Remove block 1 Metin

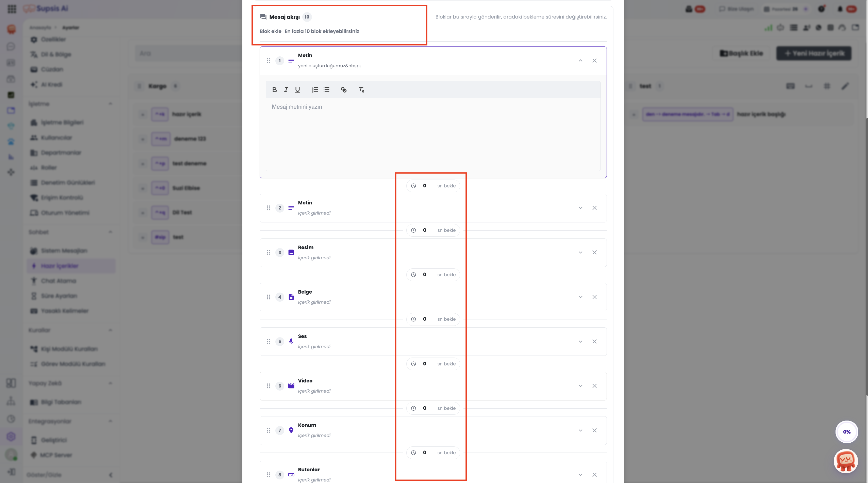tap(594, 61)
